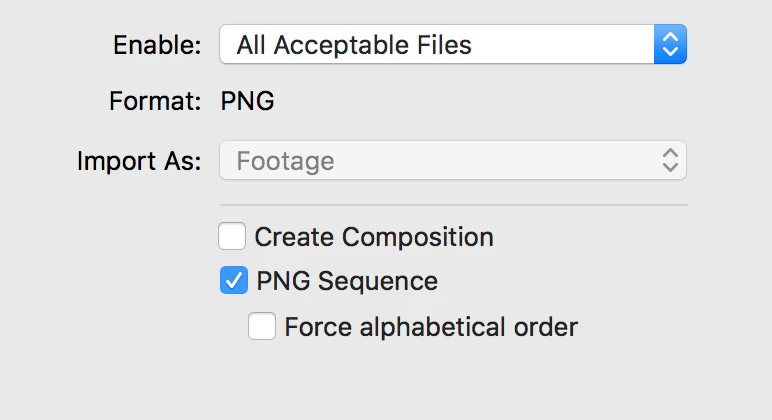Click the gray arrows on Import As
772x420 pixels.
670,160
